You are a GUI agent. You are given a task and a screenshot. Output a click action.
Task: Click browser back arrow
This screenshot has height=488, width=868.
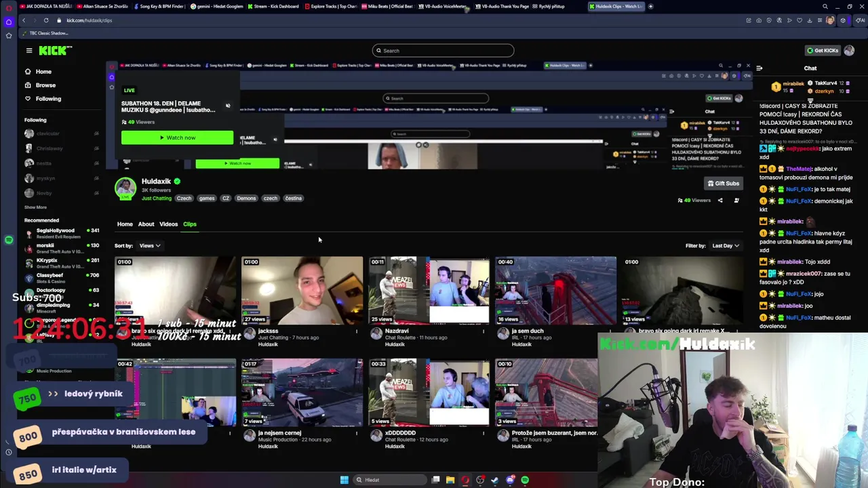(24, 20)
